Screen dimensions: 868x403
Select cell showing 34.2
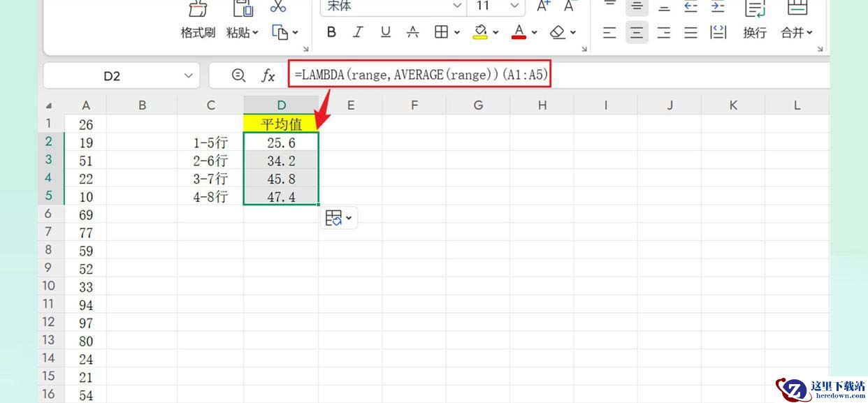pos(281,161)
